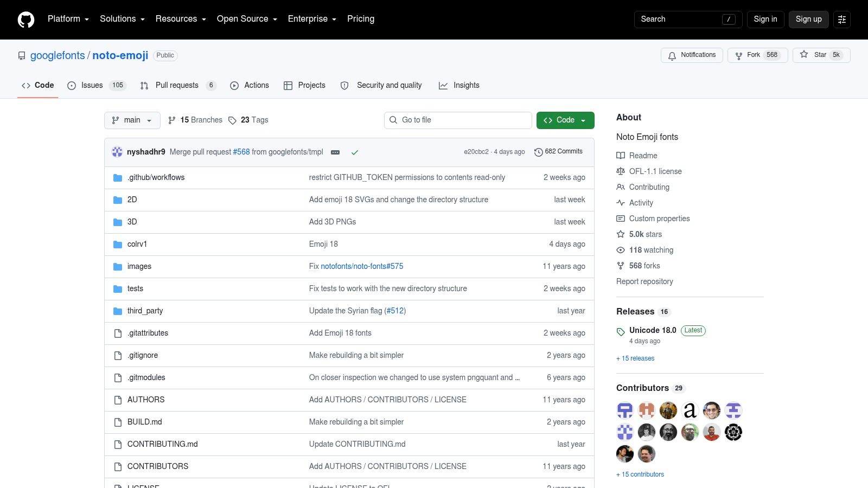The width and height of the screenshot is (868, 488).
Task: Open the tests folder
Action: pyautogui.click(x=135, y=289)
